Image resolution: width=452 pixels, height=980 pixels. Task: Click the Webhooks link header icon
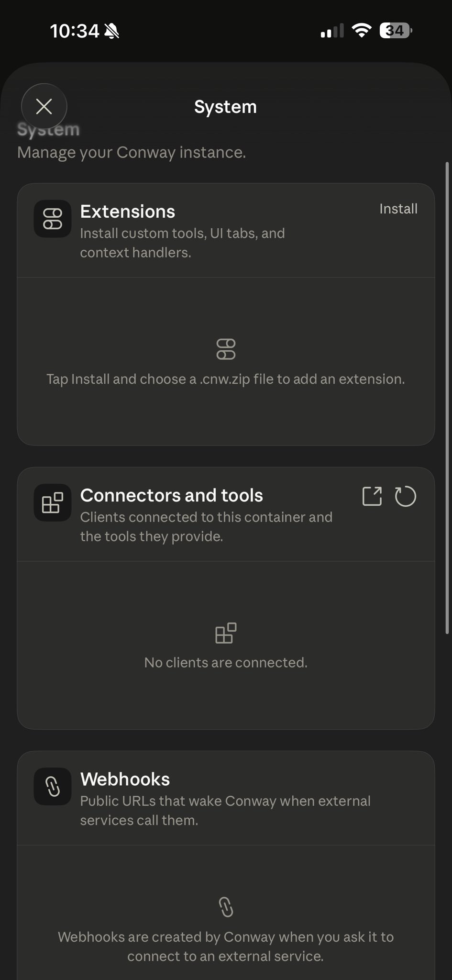[53, 786]
